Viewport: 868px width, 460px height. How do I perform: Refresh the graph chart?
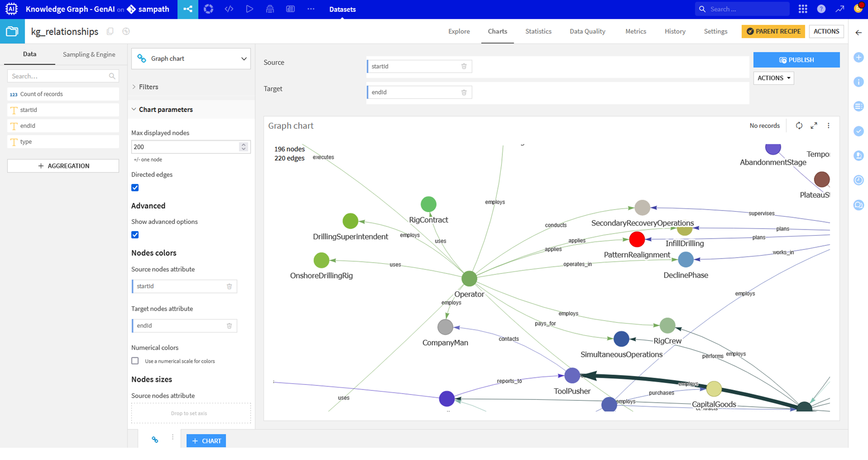(x=799, y=126)
